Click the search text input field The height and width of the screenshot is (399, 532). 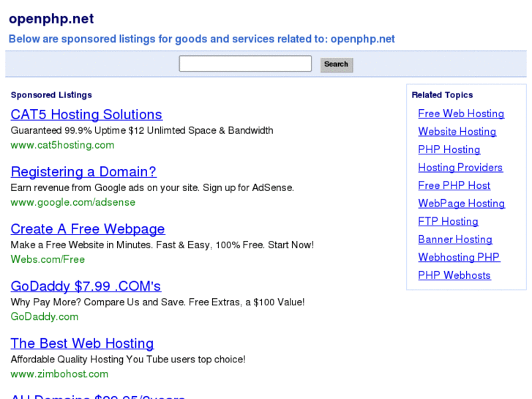[x=245, y=64]
